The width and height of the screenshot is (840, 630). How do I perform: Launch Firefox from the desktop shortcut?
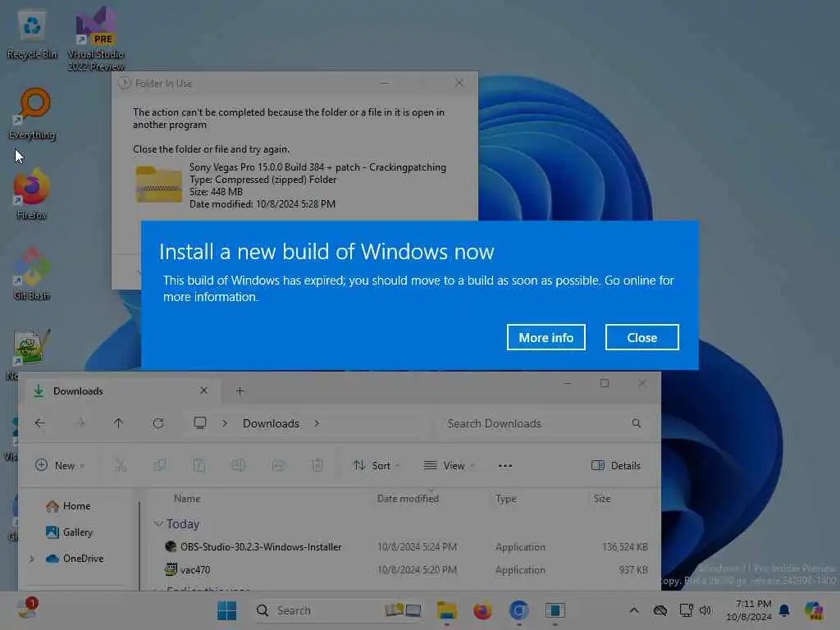pyautogui.click(x=31, y=194)
